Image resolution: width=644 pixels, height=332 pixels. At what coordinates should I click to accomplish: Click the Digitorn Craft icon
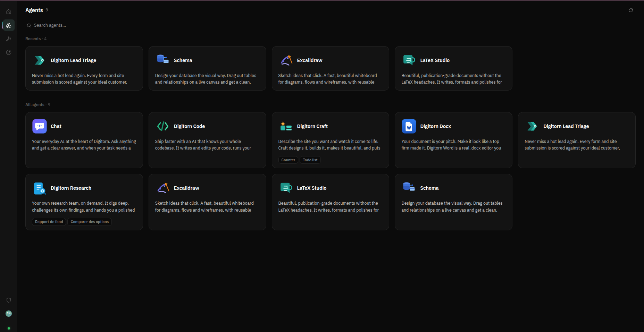click(286, 126)
